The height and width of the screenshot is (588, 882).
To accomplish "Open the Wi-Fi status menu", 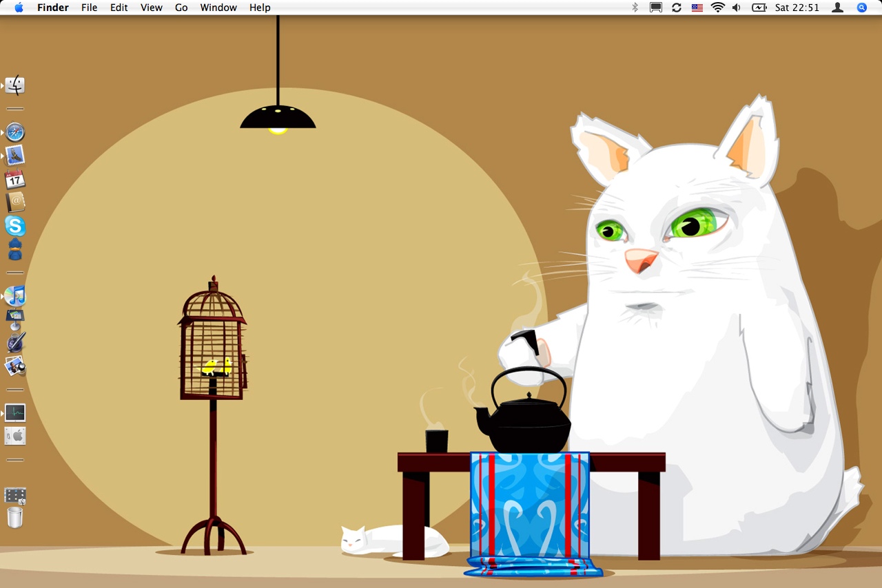I will (718, 8).
